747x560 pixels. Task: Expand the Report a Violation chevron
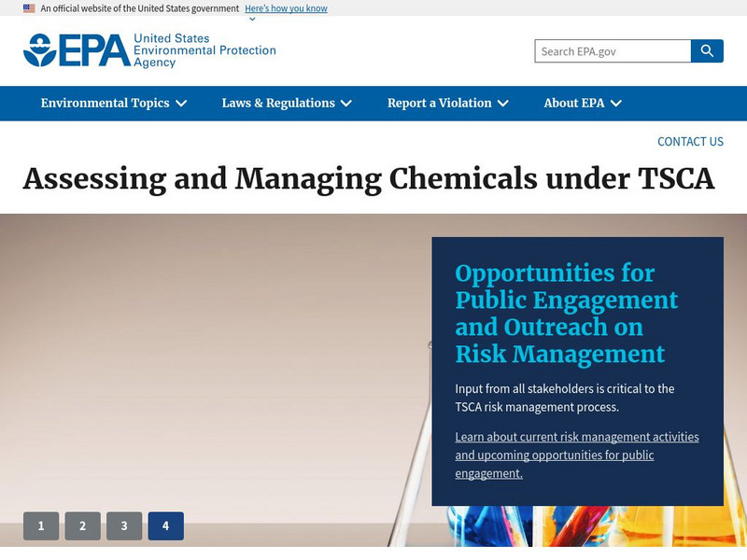click(503, 104)
